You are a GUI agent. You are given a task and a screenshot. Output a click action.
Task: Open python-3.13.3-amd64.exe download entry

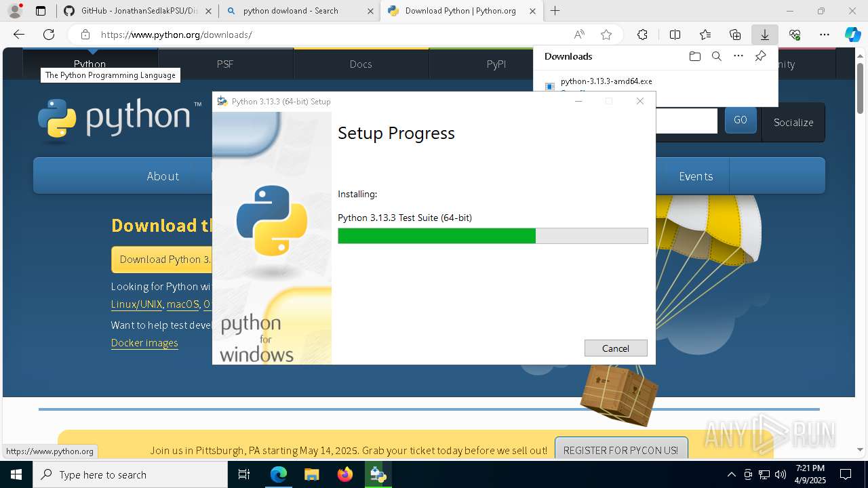[606, 81]
